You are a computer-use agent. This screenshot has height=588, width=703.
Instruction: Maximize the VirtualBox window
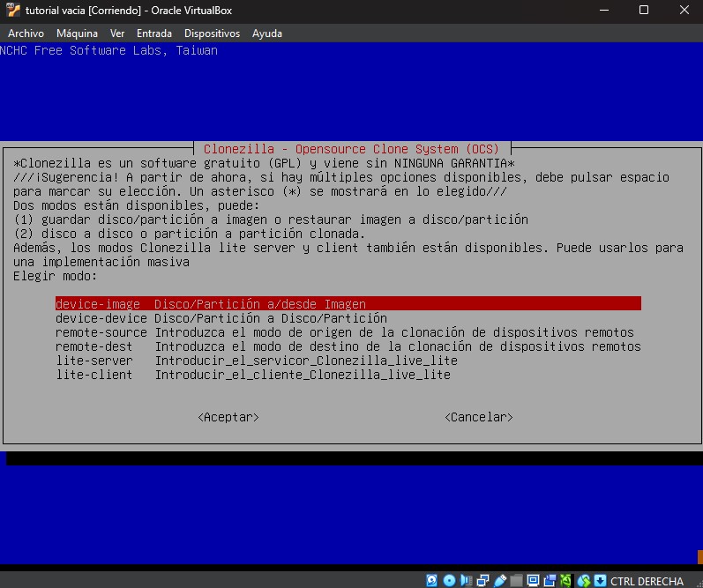644,10
